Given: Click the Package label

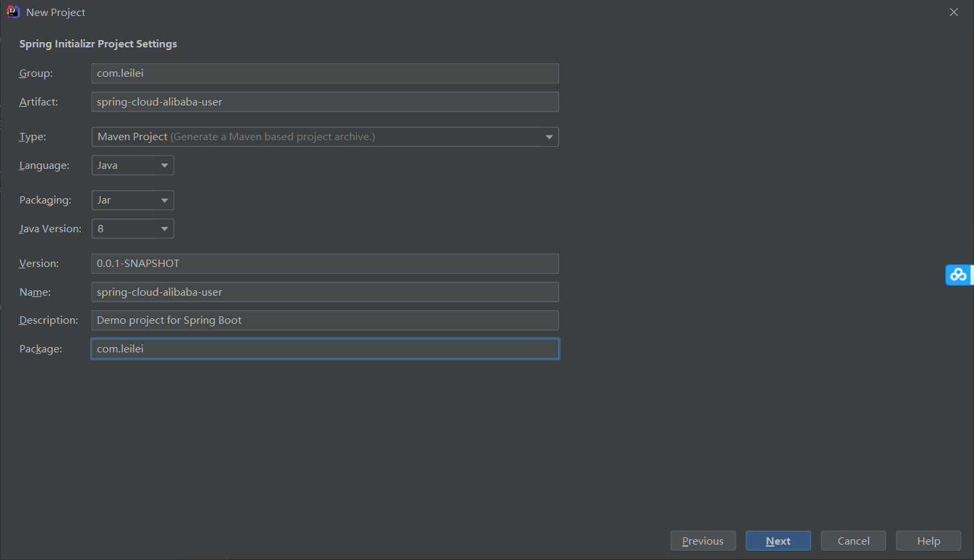Looking at the screenshot, I should tap(41, 349).
